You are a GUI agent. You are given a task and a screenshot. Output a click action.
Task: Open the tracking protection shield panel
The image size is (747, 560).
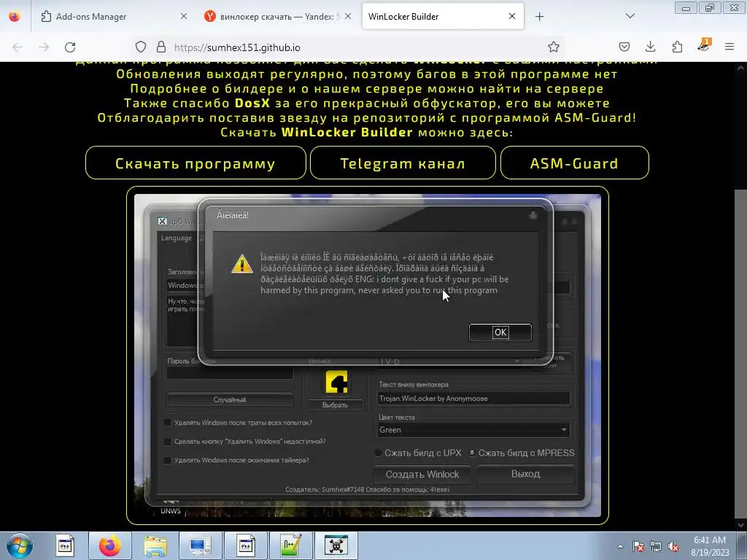coord(141,47)
